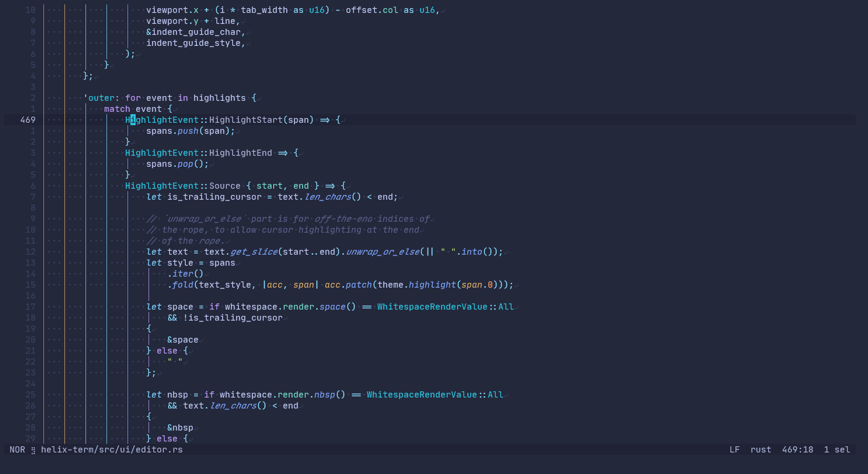Click '&nbsp' expression
868x474 pixels.
click(180, 428)
